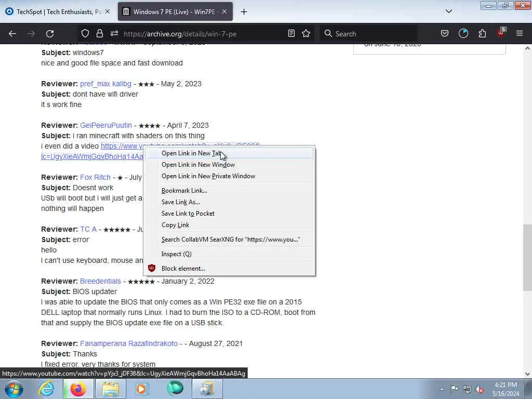Click the page scrollbar down arrow
The height and width of the screenshot is (399, 532).
[x=527, y=374]
